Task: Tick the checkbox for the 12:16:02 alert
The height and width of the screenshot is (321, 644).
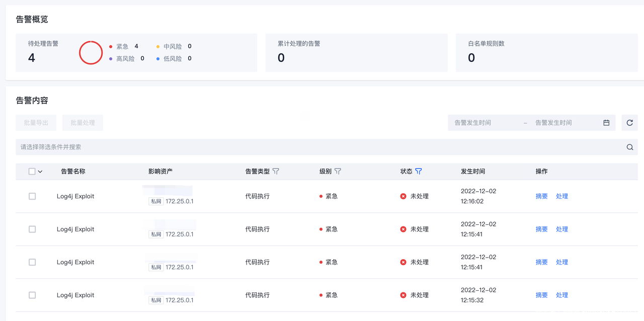Action: [x=32, y=196]
